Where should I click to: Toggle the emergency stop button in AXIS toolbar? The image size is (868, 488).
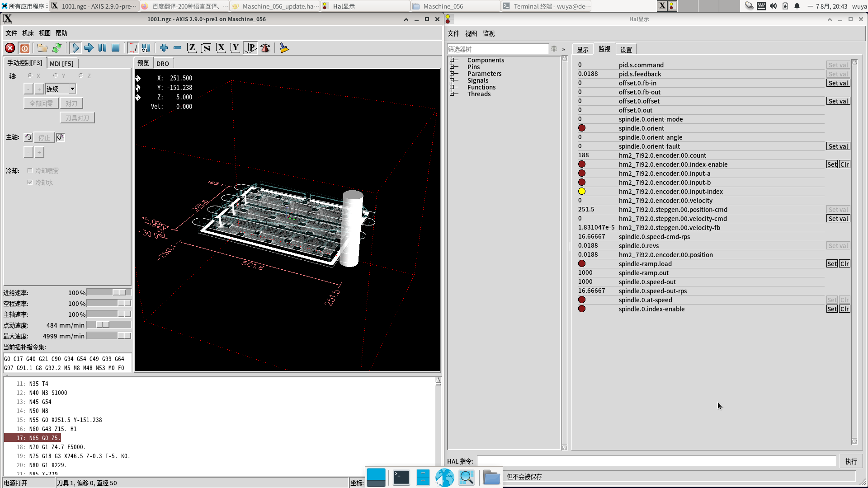[10, 48]
